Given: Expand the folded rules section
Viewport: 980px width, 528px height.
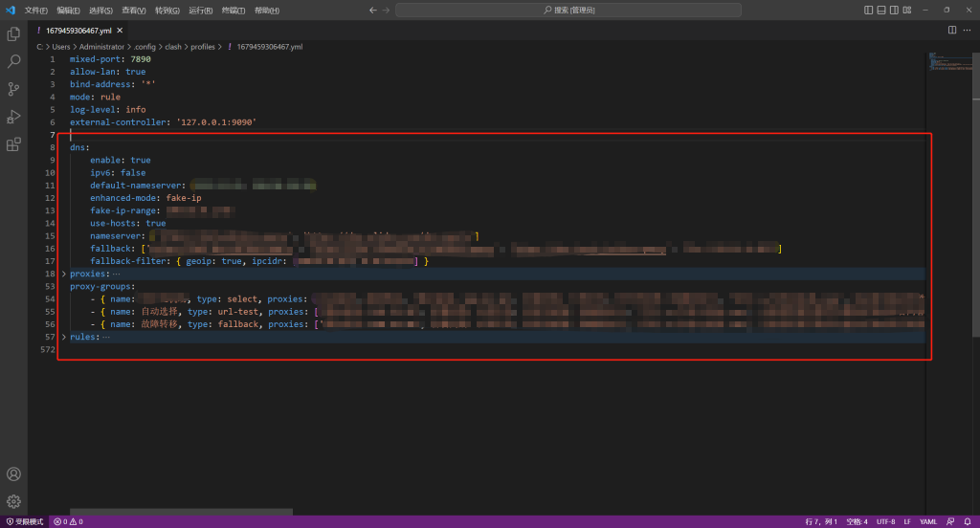Looking at the screenshot, I should (x=64, y=337).
